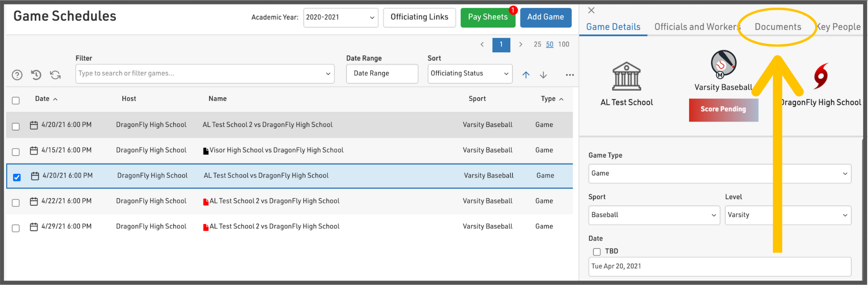Click the Add Game button
The image size is (868, 285).
(x=545, y=17)
